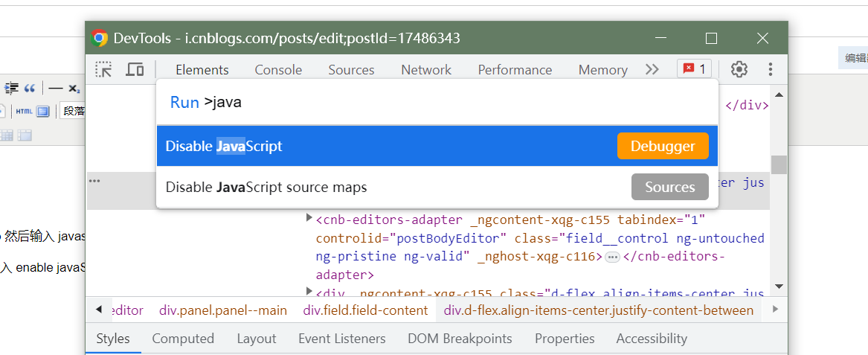Select the Disable JavaScript command
This screenshot has width=868, height=355.
point(437,146)
